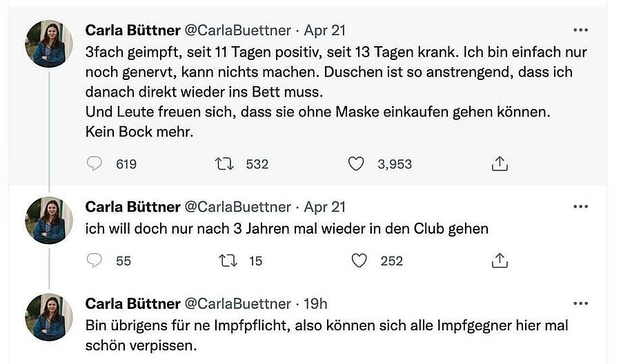Viewport: 621px width, 364px height.
Task: Open more options menu on second tweet
Action: coord(580,207)
